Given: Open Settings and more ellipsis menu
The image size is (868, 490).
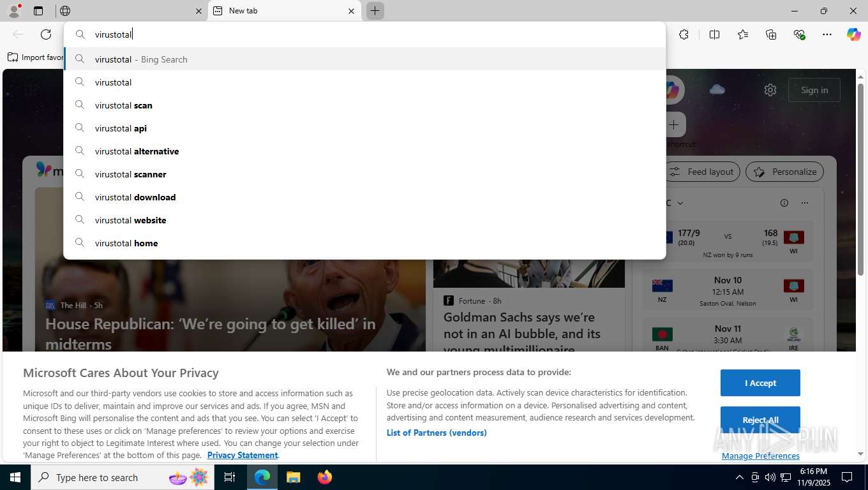Looking at the screenshot, I should [x=827, y=34].
